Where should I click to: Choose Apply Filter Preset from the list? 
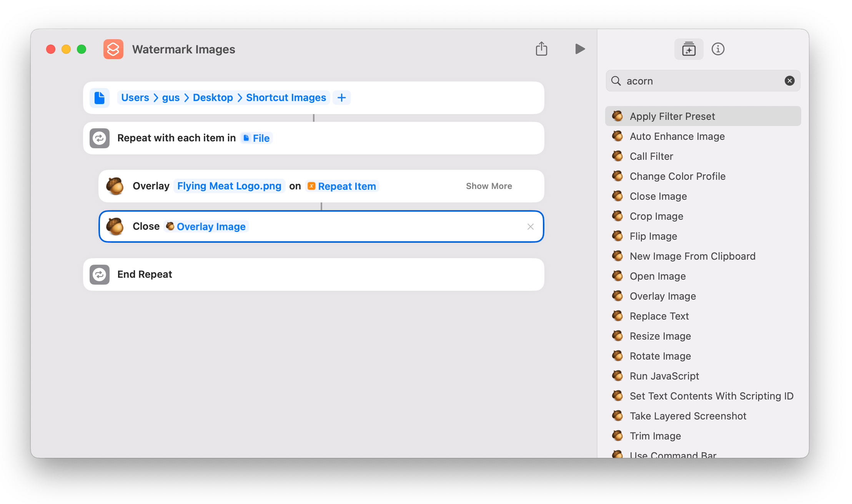(672, 116)
